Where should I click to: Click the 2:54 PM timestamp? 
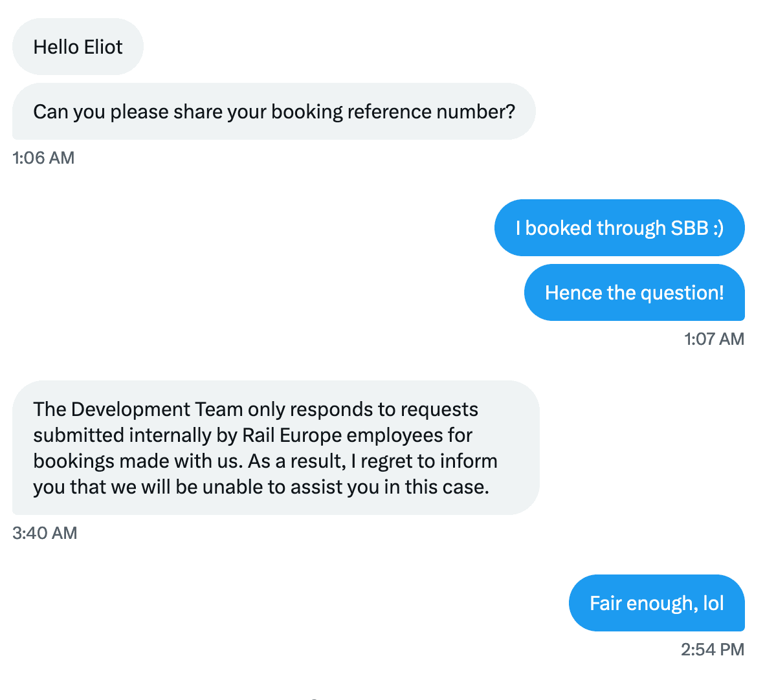(x=713, y=650)
